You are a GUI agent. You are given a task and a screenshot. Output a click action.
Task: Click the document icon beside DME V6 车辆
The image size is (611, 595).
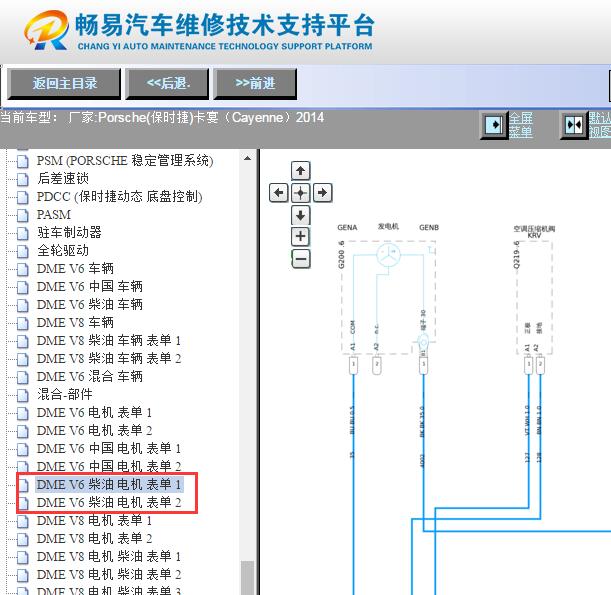[x=23, y=269]
